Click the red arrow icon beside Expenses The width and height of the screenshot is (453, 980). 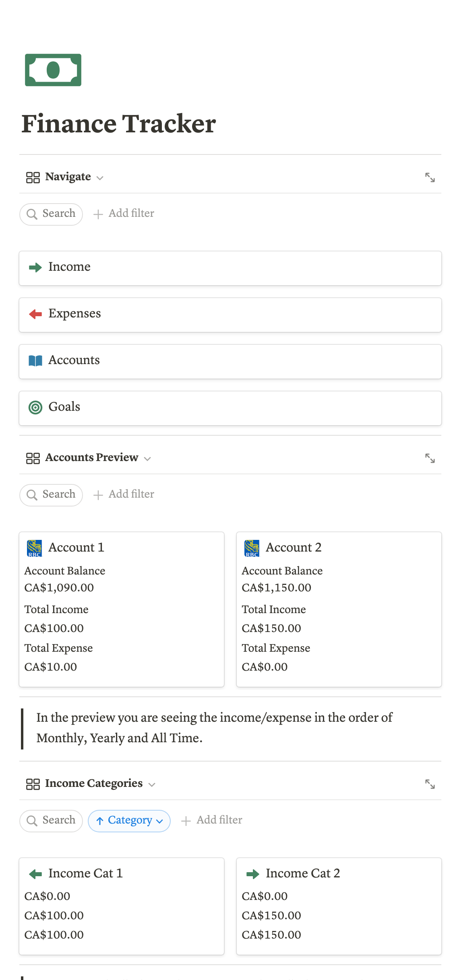coord(35,314)
